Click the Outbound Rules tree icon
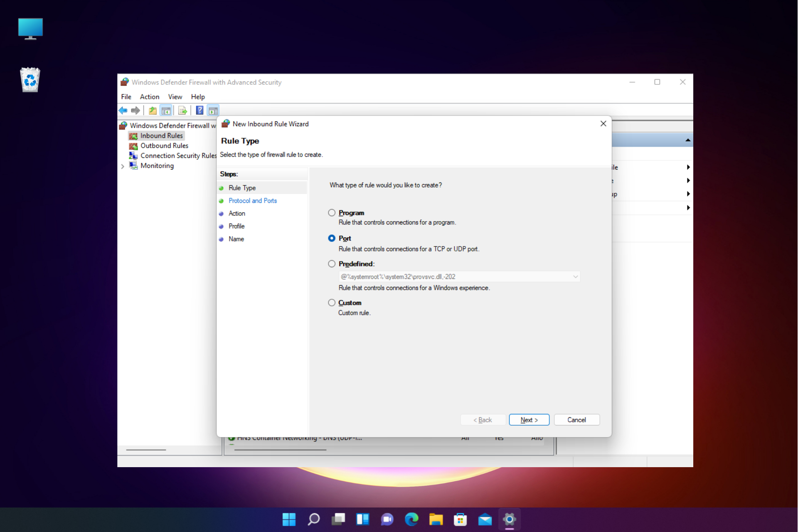798x532 pixels. (133, 146)
